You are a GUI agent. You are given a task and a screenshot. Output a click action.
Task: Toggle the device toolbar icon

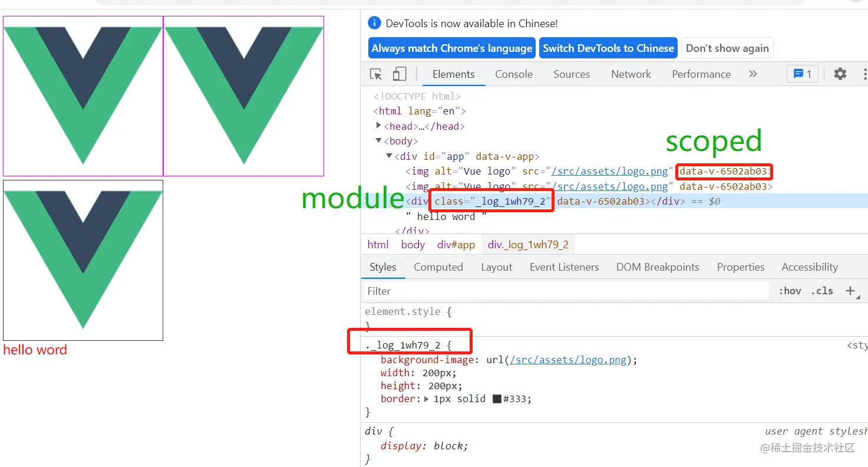[400, 74]
